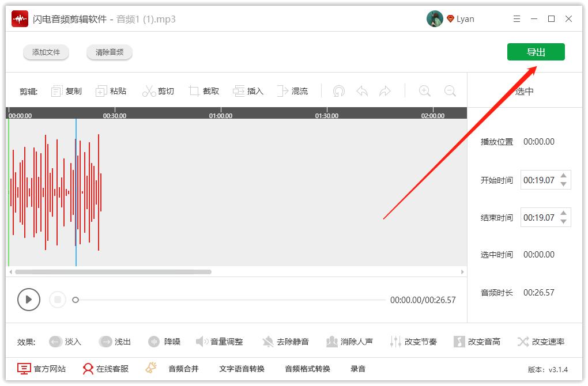Choose the 截取 crop tool
Viewport: 588px width, 386px height.
pyautogui.click(x=204, y=91)
